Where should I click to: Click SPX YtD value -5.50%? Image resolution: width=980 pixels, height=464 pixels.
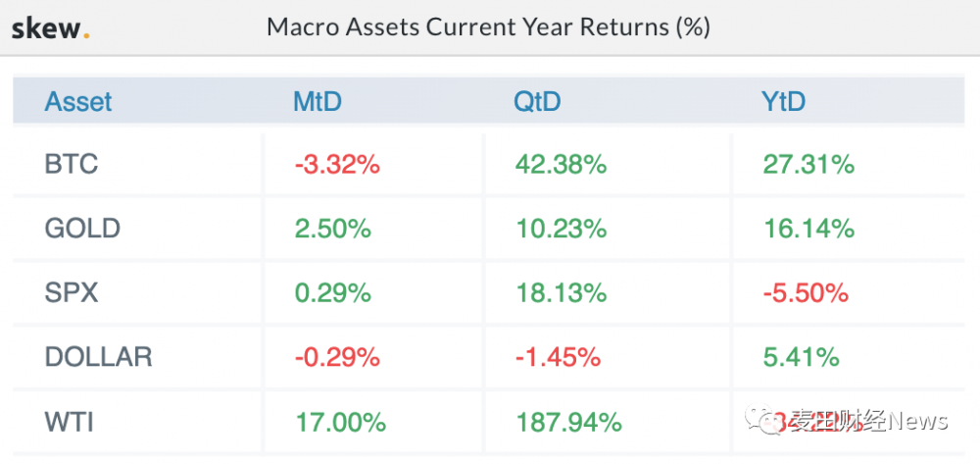808,293
